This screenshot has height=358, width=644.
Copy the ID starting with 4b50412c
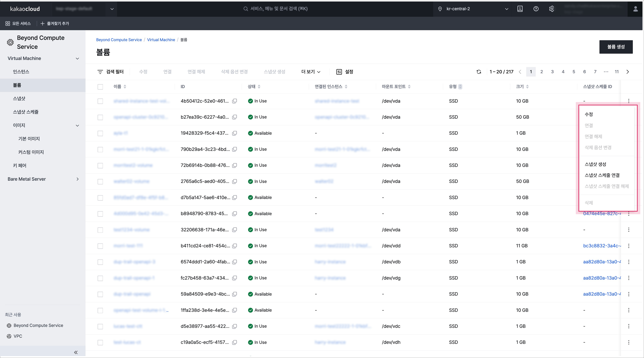pos(234,101)
